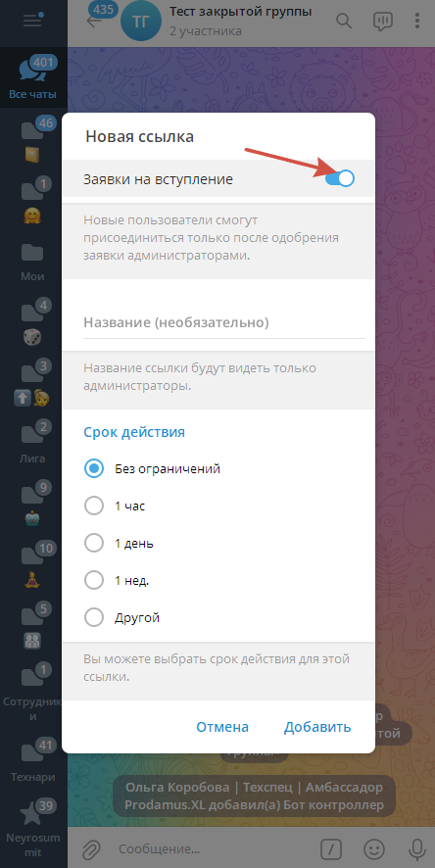This screenshot has width=435, height=868.
Task: Click the comments panel icon in header
Action: point(383,22)
